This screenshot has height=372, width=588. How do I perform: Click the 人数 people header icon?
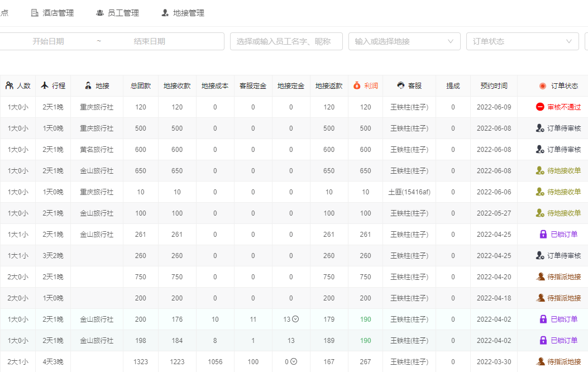9,85
